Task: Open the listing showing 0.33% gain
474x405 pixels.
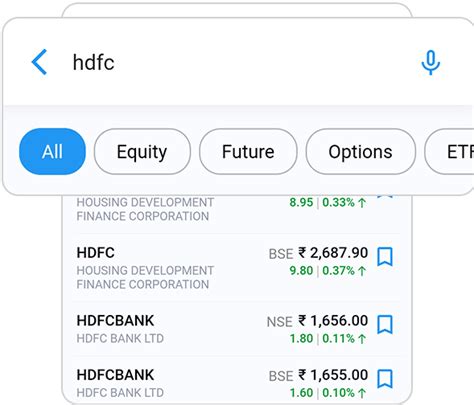Action: click(x=237, y=209)
